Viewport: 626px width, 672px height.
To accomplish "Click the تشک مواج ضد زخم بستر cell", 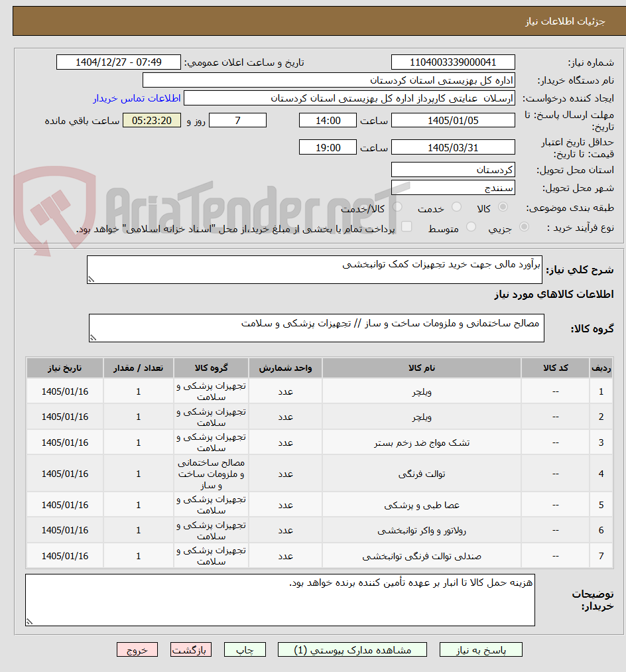I will point(422,442).
